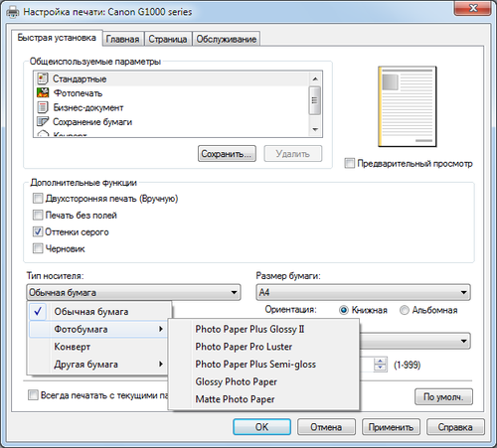The height and width of the screenshot is (448, 497).
Task: Choose the Фотопечать preset icon
Action: [43, 92]
